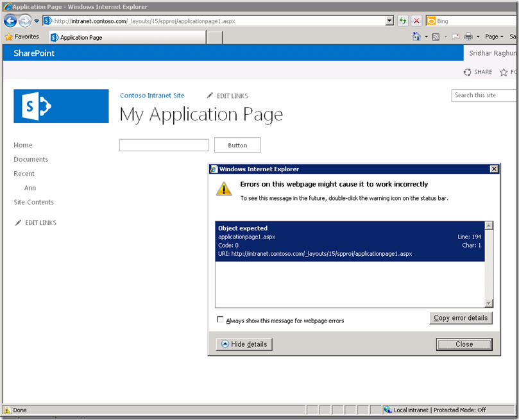Click the Print icon

(x=468, y=37)
